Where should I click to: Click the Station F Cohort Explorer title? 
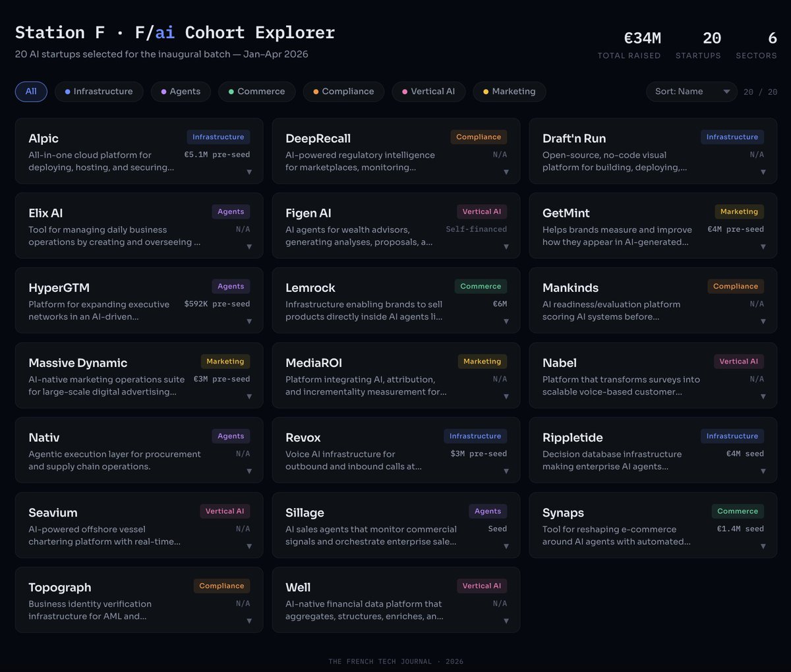(175, 32)
